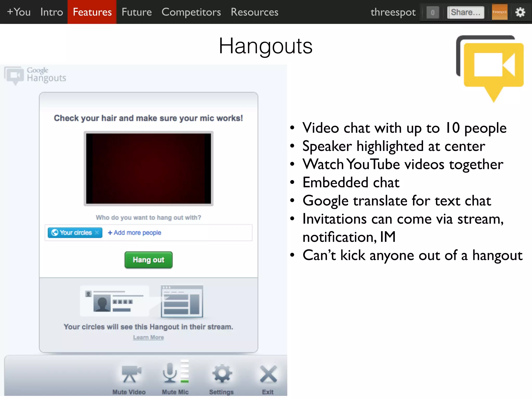The height and width of the screenshot is (399, 532).
Task: Click the 'Embedded chat' bullet
Action: [351, 182]
